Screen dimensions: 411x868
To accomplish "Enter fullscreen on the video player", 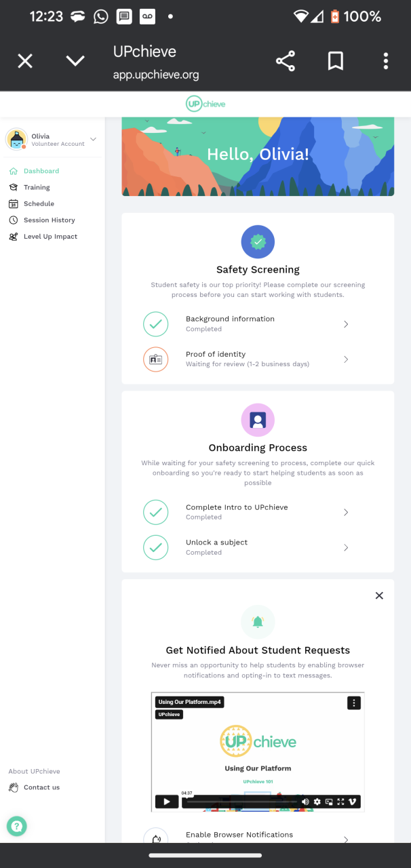I will (x=340, y=802).
